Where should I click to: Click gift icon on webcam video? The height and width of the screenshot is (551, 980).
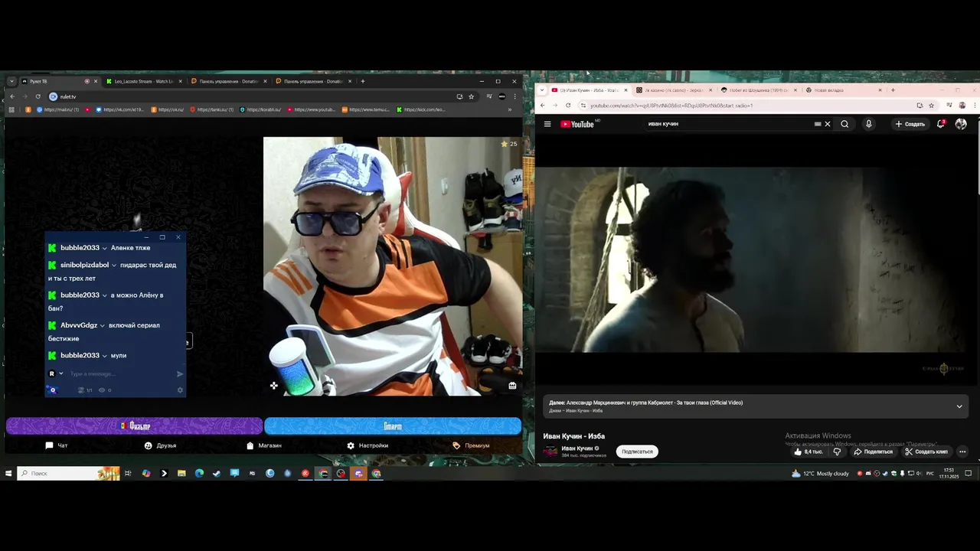click(x=512, y=386)
